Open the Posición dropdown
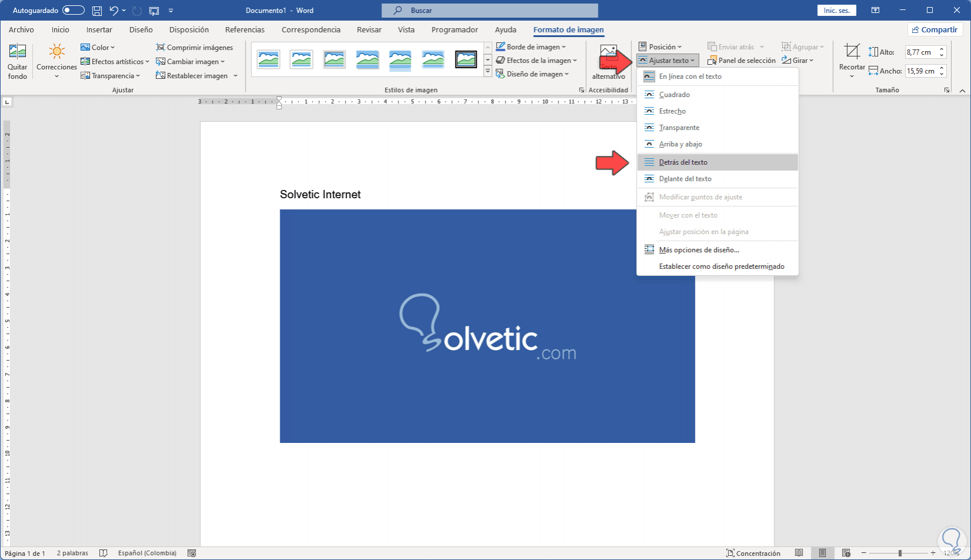Image resolution: width=971 pixels, height=560 pixels. click(660, 47)
